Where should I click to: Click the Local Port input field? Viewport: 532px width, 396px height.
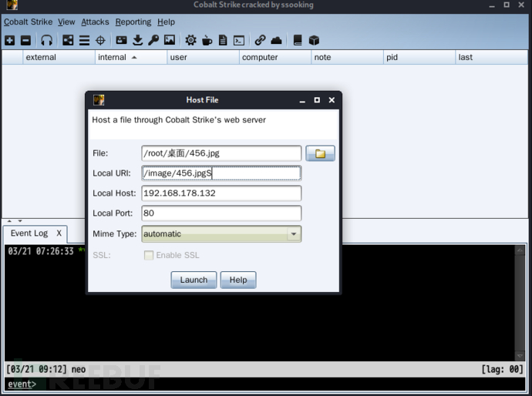click(221, 213)
